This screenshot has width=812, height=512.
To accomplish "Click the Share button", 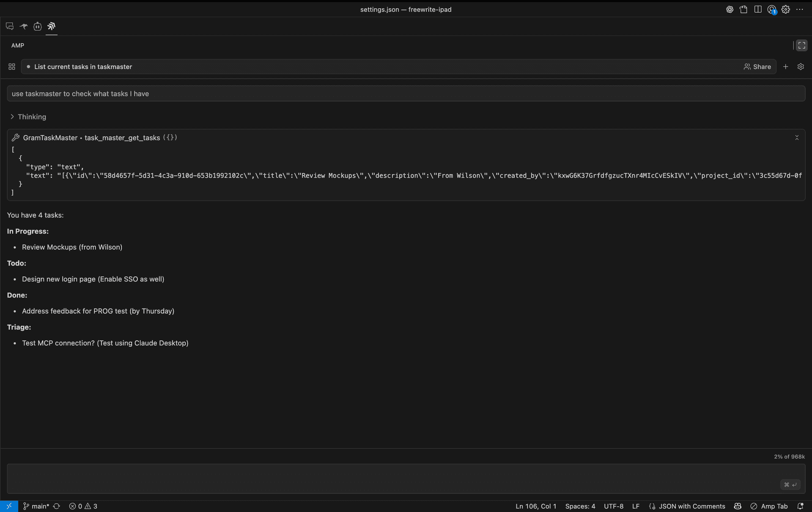I will pos(757,66).
